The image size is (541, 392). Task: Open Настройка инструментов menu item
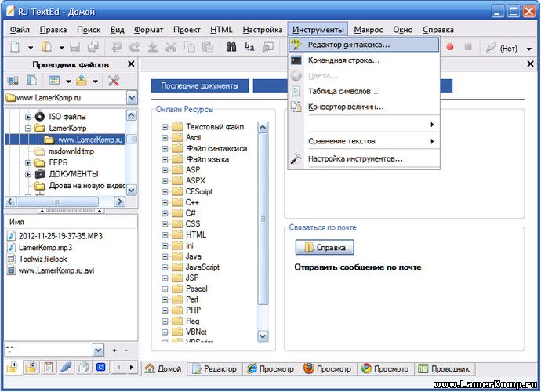pyautogui.click(x=355, y=158)
